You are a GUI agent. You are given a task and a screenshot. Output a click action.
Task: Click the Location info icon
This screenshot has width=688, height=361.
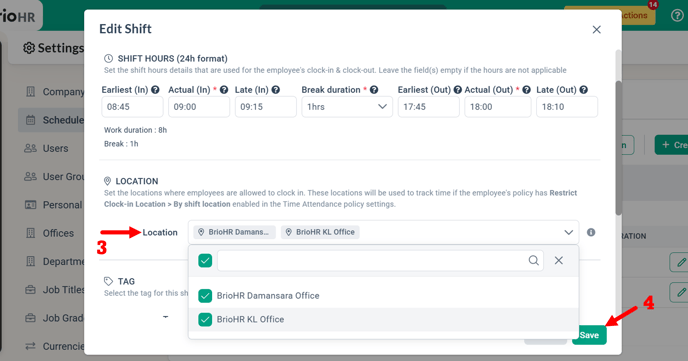click(591, 232)
